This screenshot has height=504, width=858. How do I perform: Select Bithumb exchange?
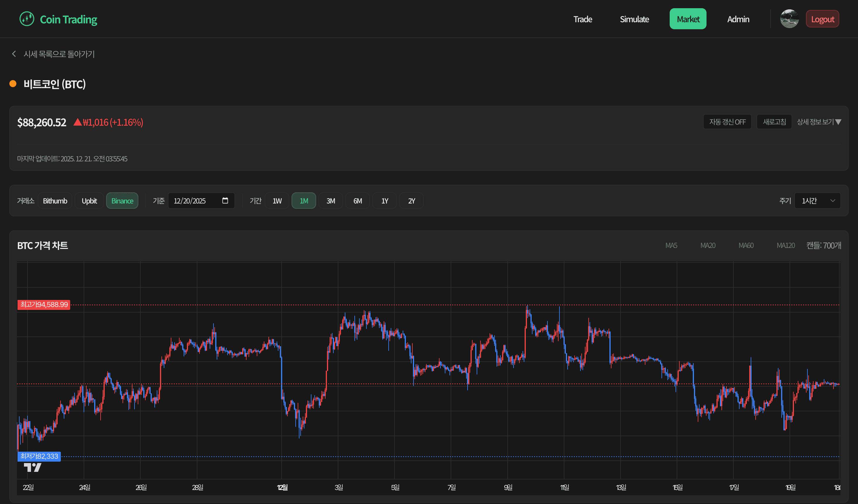tap(55, 201)
